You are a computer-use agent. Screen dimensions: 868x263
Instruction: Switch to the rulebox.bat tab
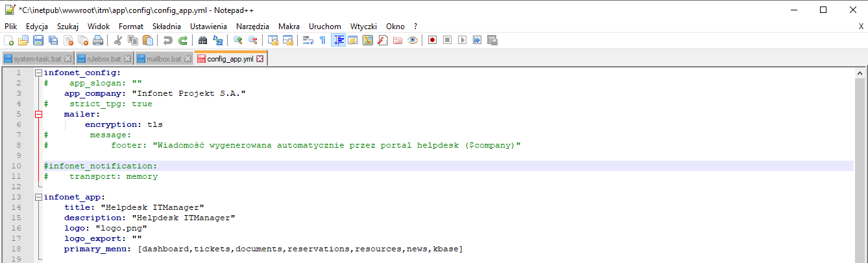104,59
